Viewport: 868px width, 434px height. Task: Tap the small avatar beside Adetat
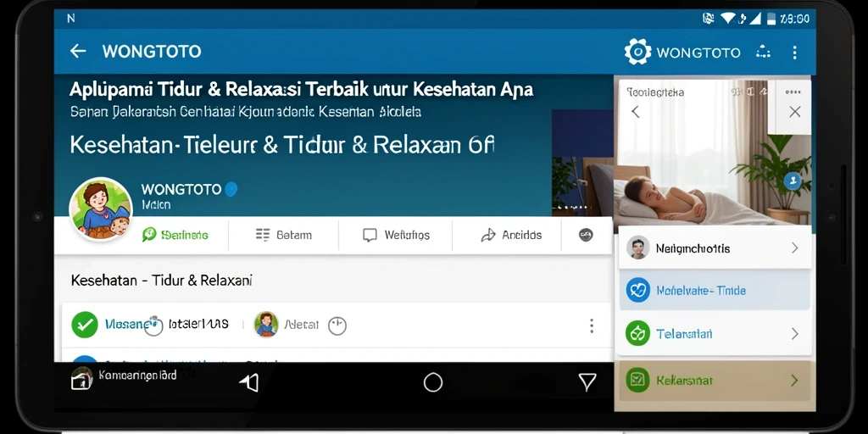click(266, 325)
